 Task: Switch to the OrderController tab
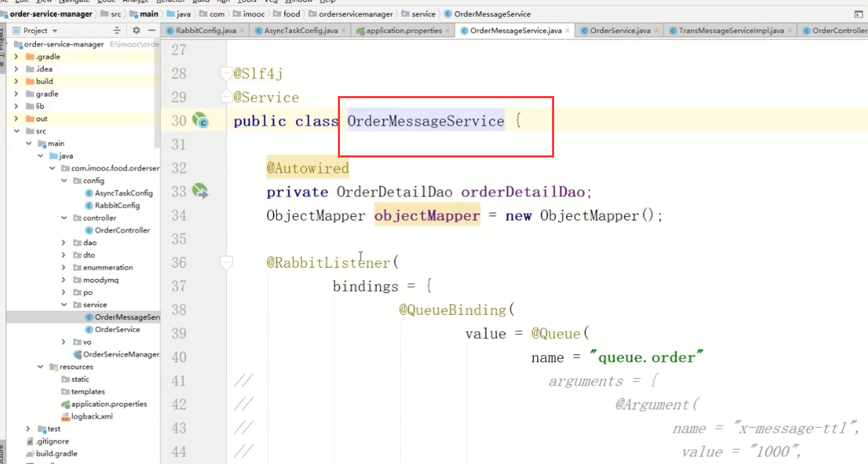(834, 30)
